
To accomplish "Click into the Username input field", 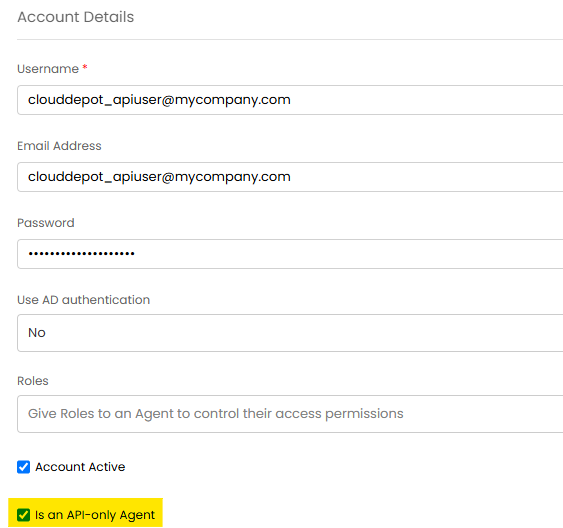I will click(x=290, y=100).
